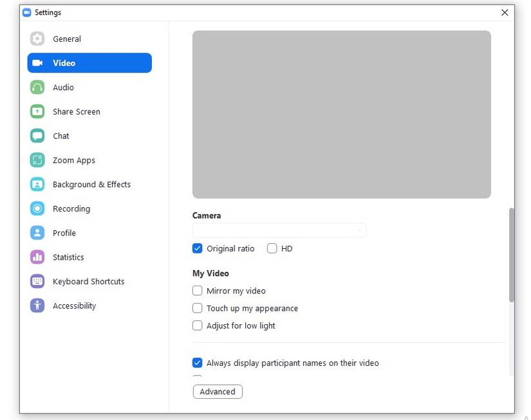Enable Adjust for low light
The image size is (531, 420).
198,325
